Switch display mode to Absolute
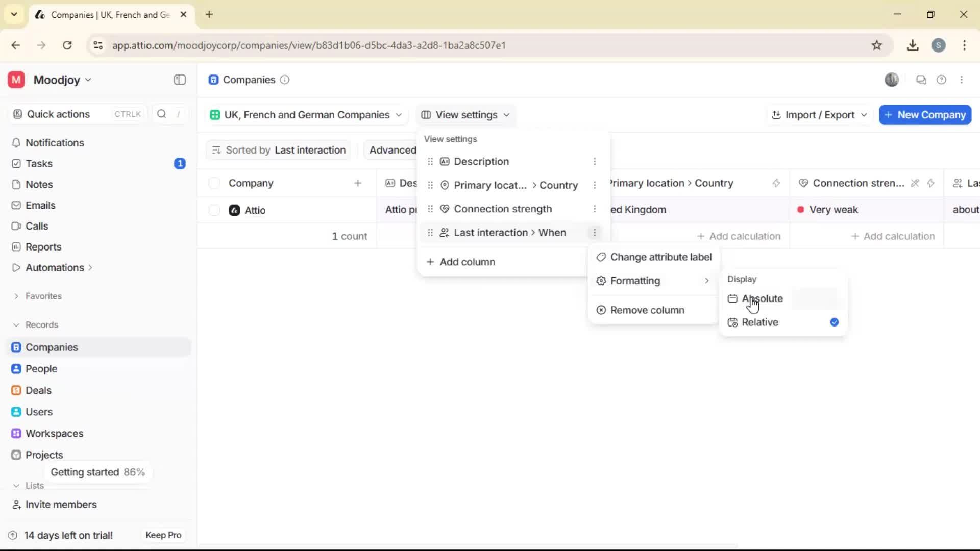 coord(762,298)
